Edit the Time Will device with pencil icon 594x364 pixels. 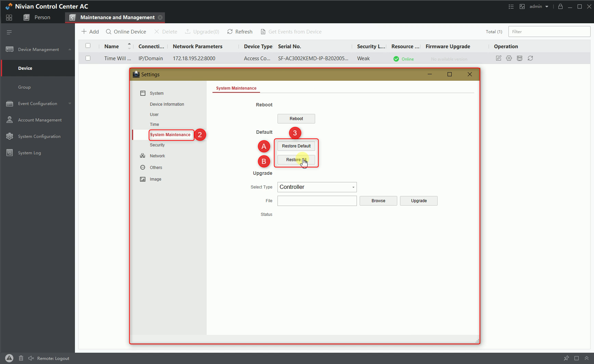499,58
